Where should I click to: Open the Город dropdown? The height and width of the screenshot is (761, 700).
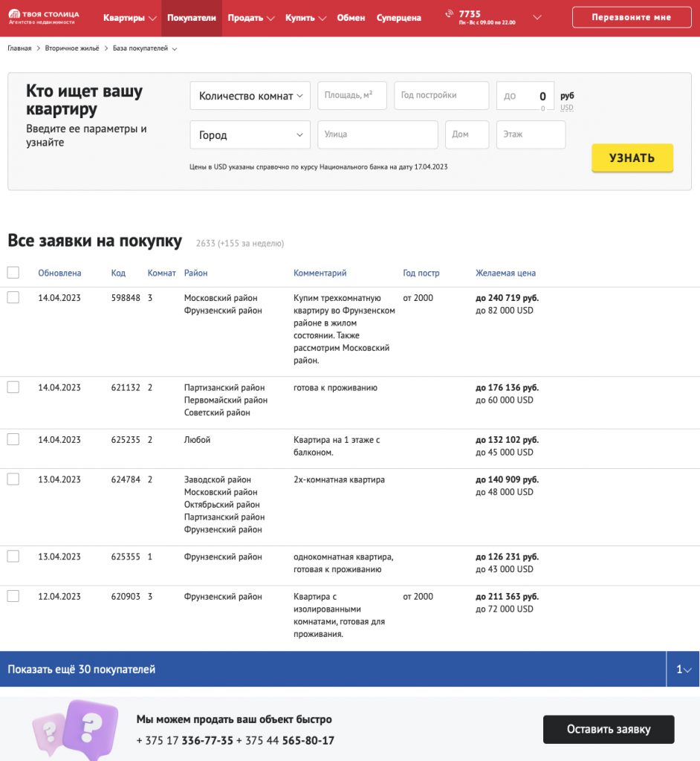coord(250,135)
